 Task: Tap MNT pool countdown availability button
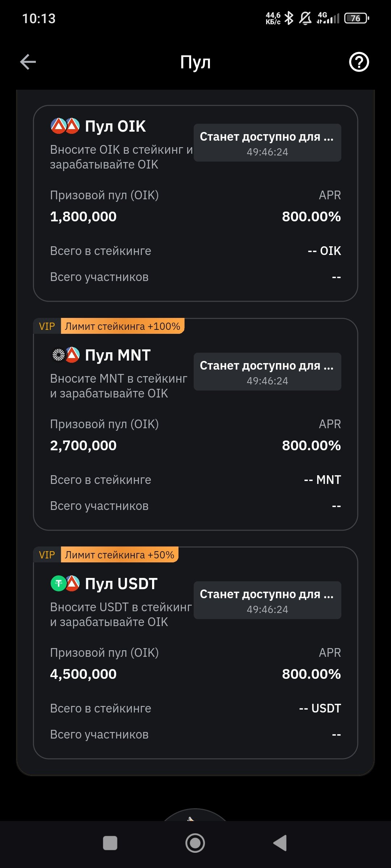[x=267, y=371]
